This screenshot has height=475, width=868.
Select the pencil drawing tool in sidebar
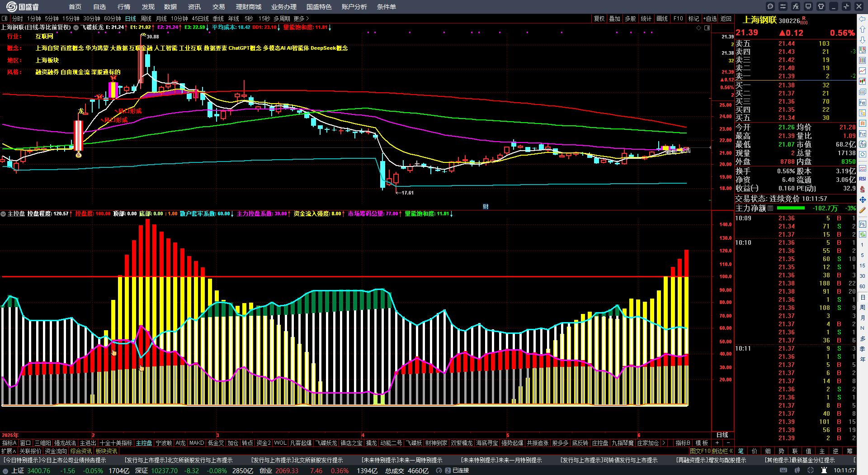coord(863,210)
